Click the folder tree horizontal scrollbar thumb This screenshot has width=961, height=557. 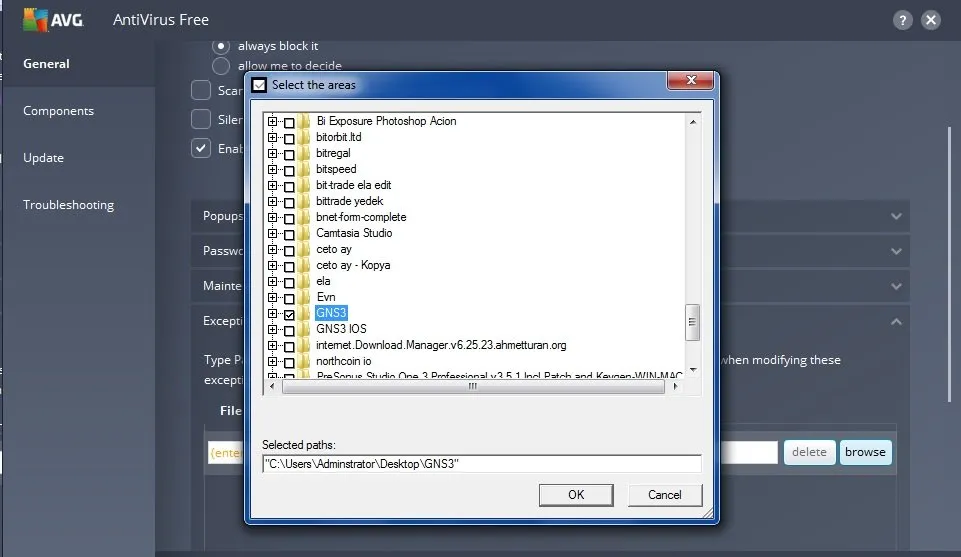[x=473, y=386]
